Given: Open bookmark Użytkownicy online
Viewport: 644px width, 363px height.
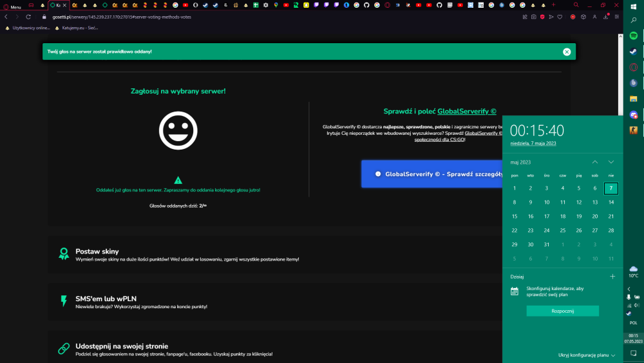Looking at the screenshot, I should 28,28.
